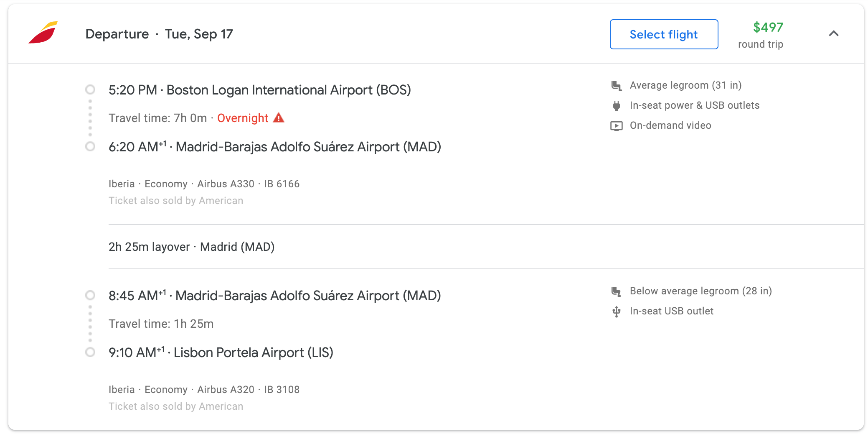Click the in-seat USB outlet icon
Viewport: 868px width, 434px height.
pos(617,311)
